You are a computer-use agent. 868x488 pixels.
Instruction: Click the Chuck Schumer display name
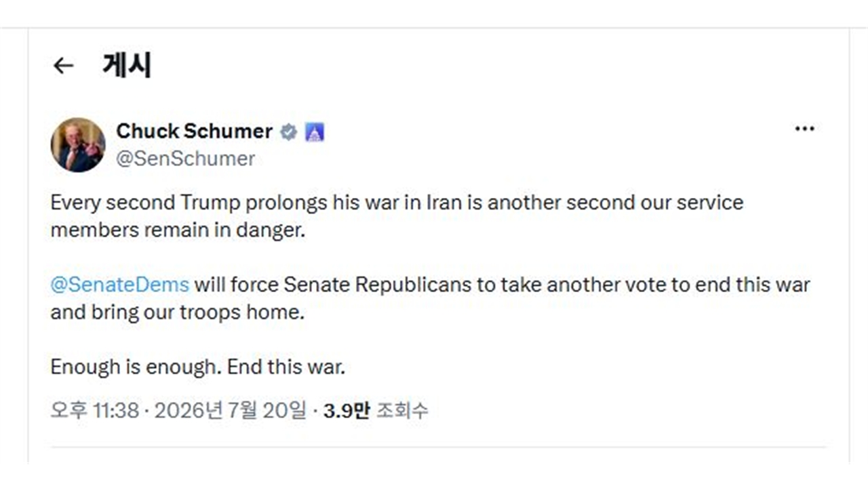195,131
